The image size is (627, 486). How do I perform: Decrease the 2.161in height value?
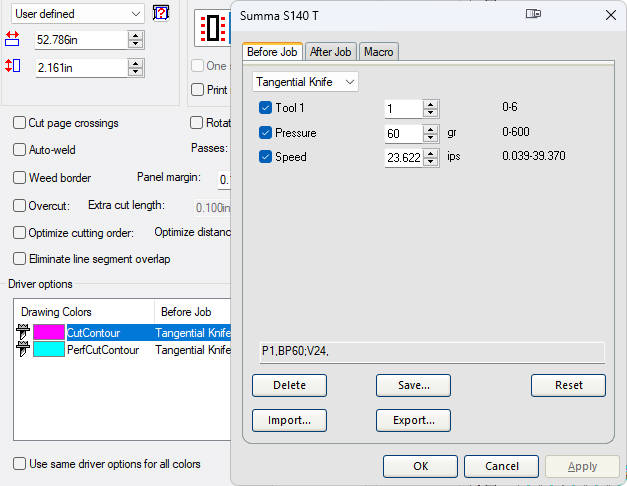point(136,72)
